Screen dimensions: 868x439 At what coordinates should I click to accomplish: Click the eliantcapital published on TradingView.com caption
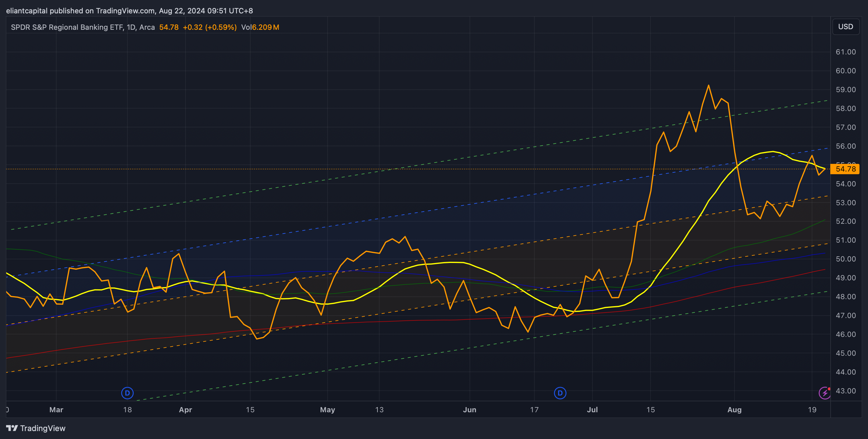coord(129,11)
